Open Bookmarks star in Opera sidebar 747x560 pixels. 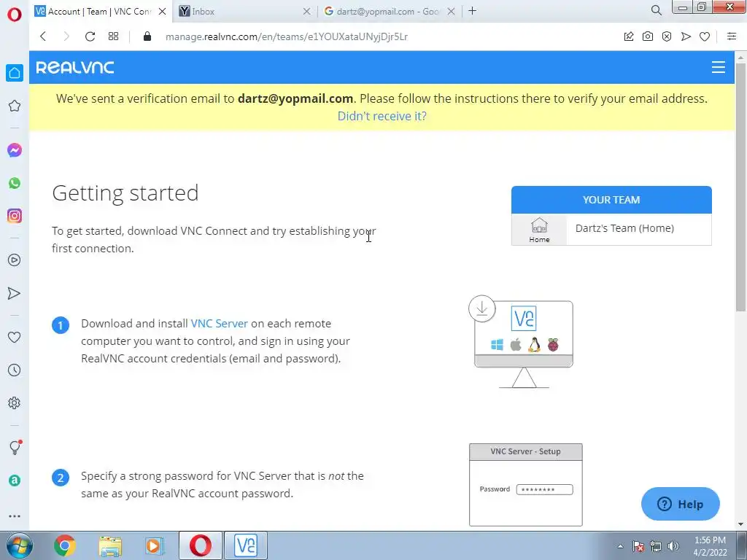click(x=15, y=106)
